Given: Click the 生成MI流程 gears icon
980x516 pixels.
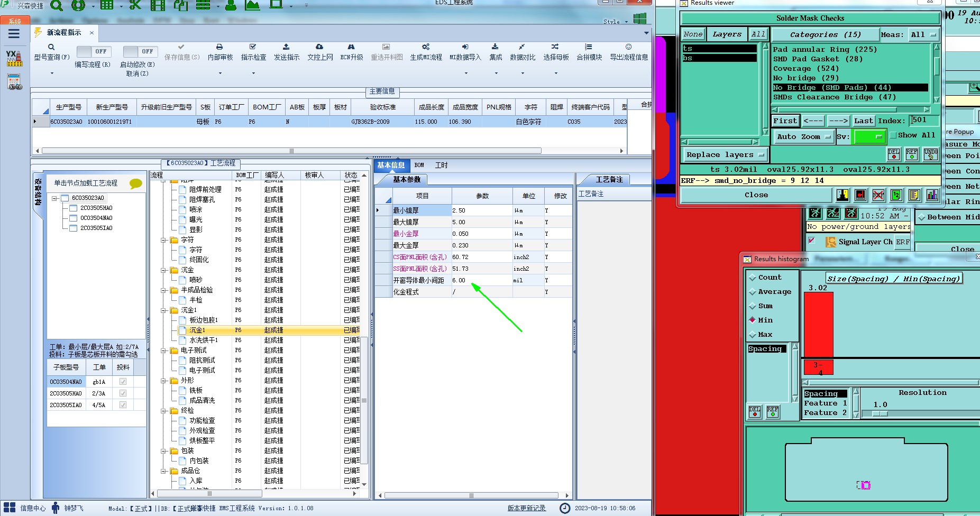Looking at the screenshot, I should pos(426,47).
